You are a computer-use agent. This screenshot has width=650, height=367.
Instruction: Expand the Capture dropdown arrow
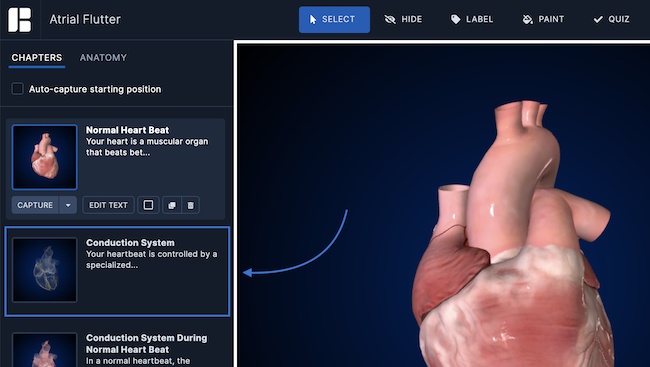[x=68, y=205]
